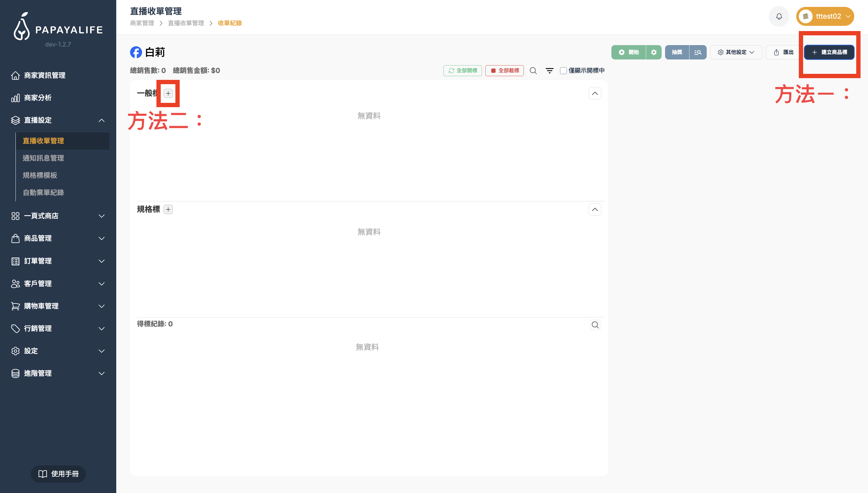The height and width of the screenshot is (493, 868).
Task: Click 直播收單管理 breadcrumb link
Action: (186, 23)
